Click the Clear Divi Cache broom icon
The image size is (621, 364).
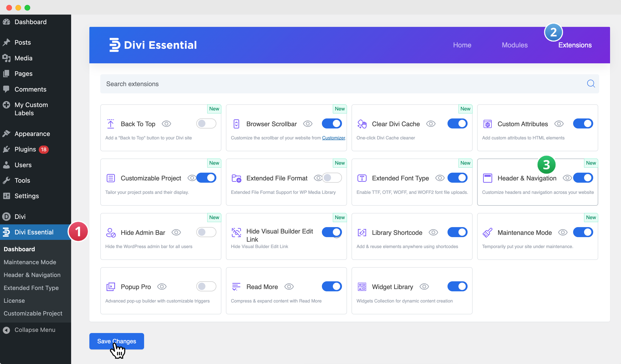pos(362,124)
